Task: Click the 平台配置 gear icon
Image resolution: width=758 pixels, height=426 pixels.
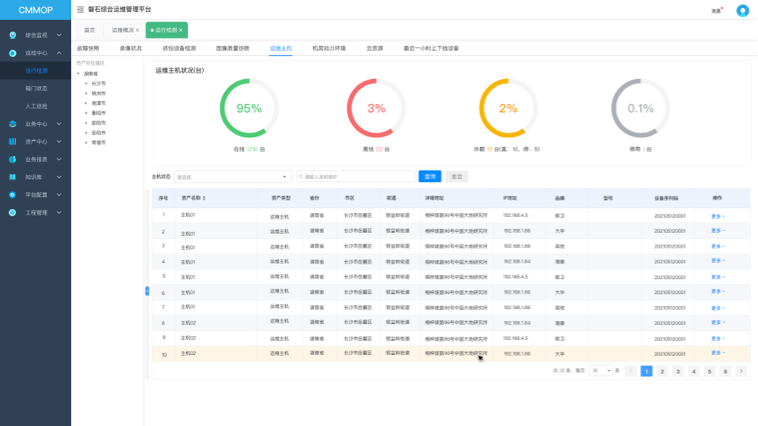Action: (x=13, y=195)
